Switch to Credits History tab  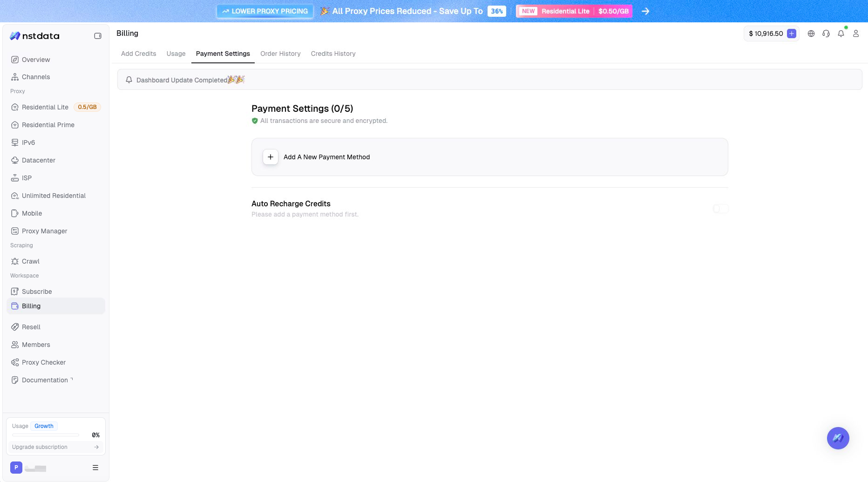click(333, 54)
